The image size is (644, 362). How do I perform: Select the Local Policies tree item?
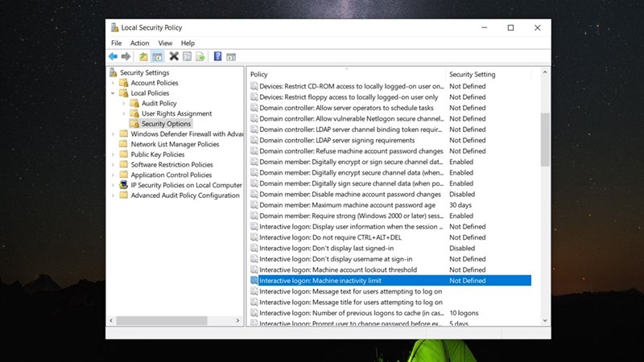click(150, 93)
